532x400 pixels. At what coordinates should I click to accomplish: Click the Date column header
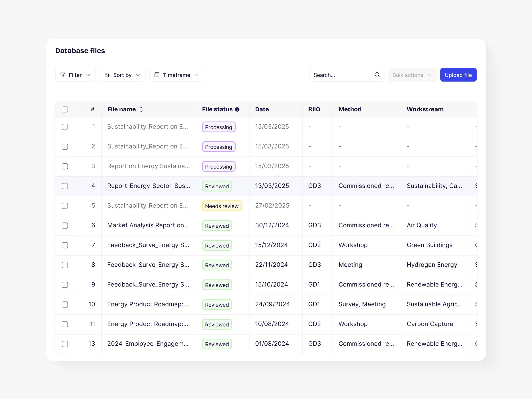point(262,109)
